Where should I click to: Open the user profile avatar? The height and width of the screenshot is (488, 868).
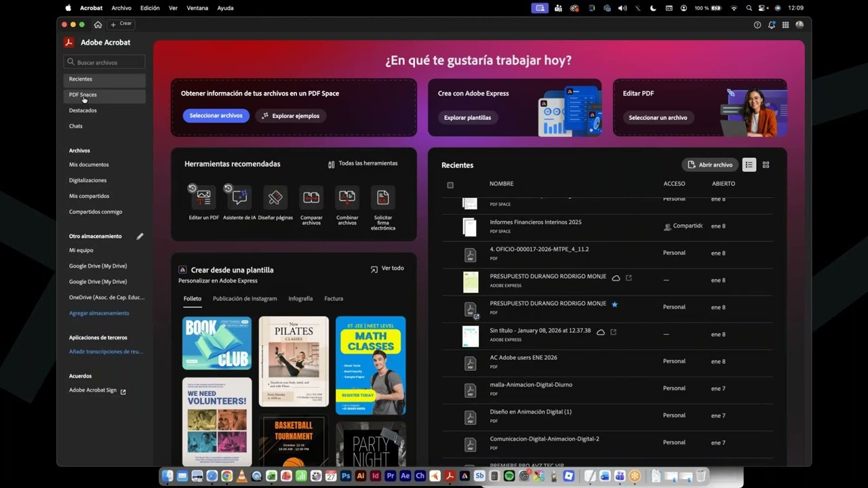click(800, 24)
